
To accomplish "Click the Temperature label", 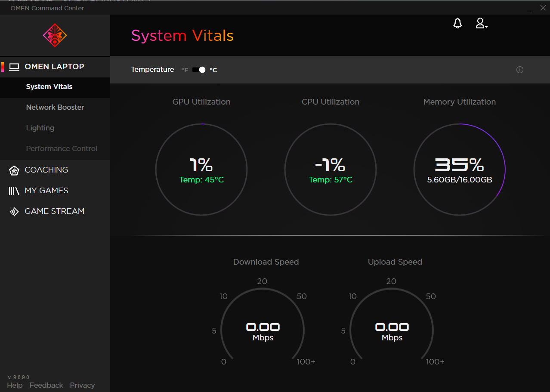I will pos(152,70).
